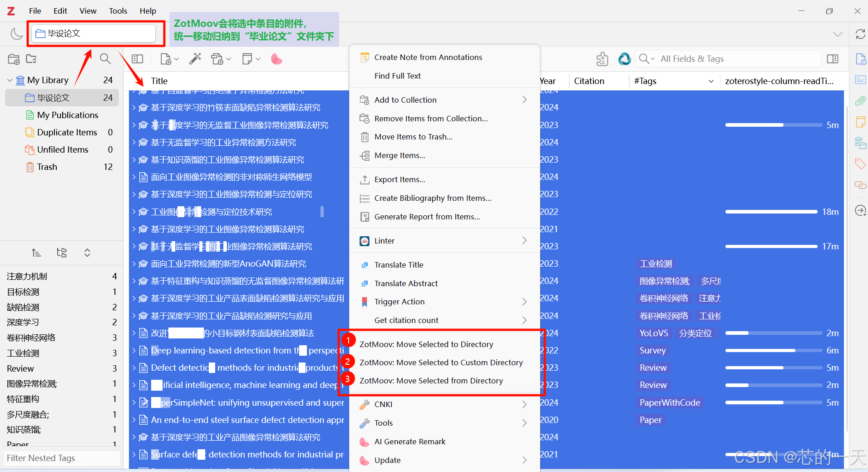Click the 5m reading progress bar for SuperSimpleNet
This screenshot has width=868, height=472.
point(774,402)
